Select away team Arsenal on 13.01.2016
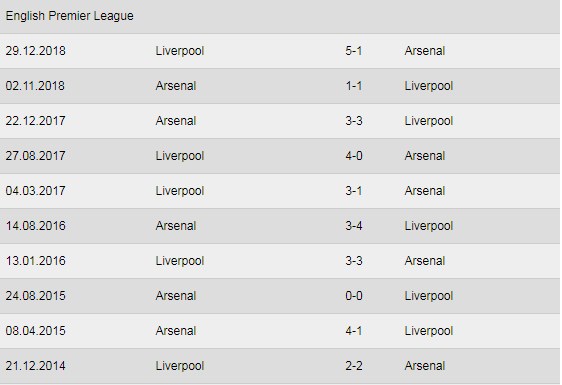The height and width of the screenshot is (385, 562). [425, 261]
